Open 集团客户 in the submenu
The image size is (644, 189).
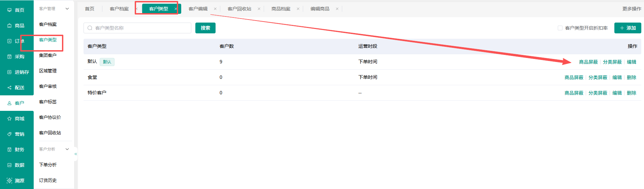[x=48, y=55]
